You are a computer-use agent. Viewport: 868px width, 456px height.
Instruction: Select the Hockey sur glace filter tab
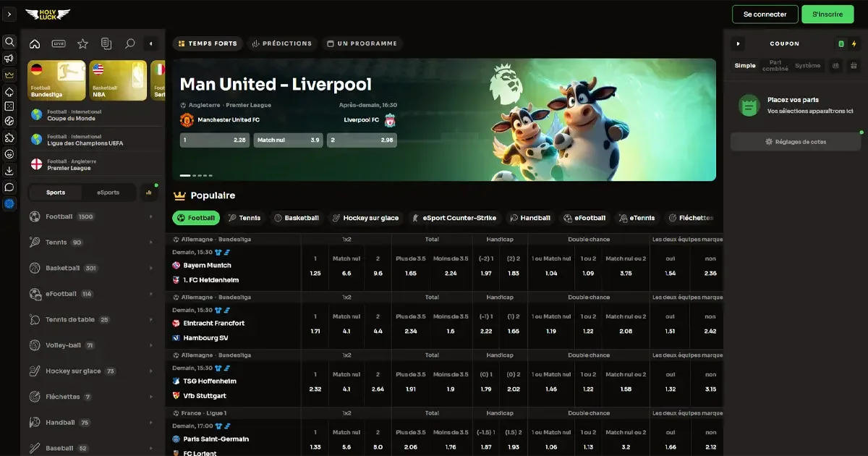point(365,218)
